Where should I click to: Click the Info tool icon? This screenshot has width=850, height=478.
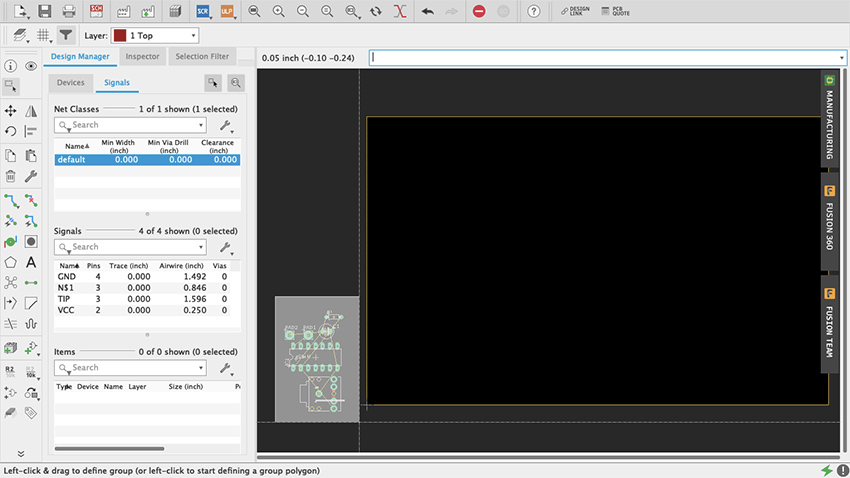pos(10,66)
